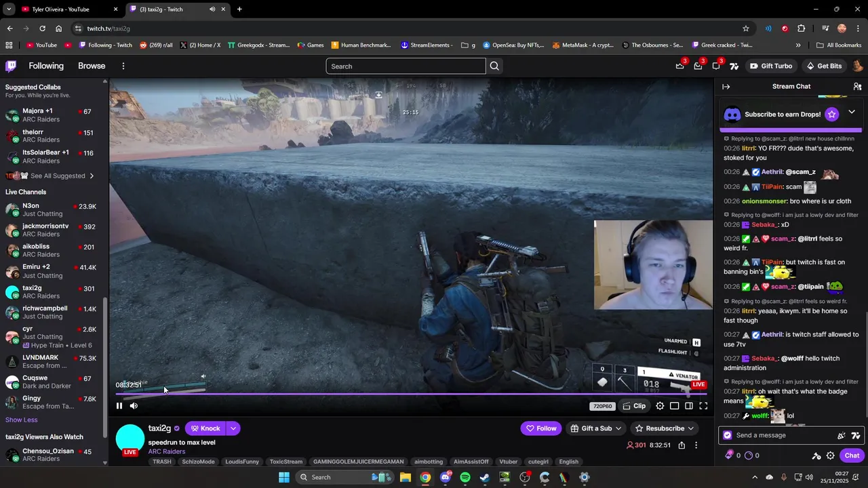The image size is (868, 488).
Task: Toggle the chat identity badge button
Action: 728,435
